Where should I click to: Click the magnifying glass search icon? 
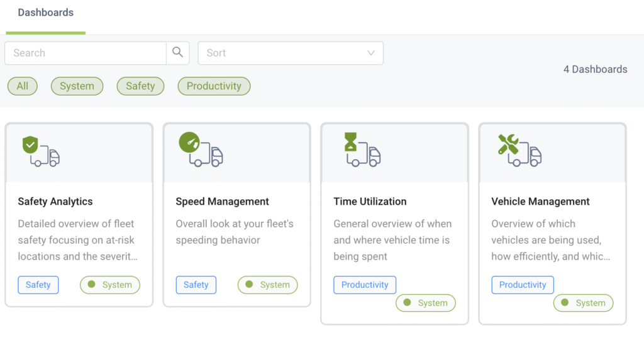pyautogui.click(x=177, y=53)
